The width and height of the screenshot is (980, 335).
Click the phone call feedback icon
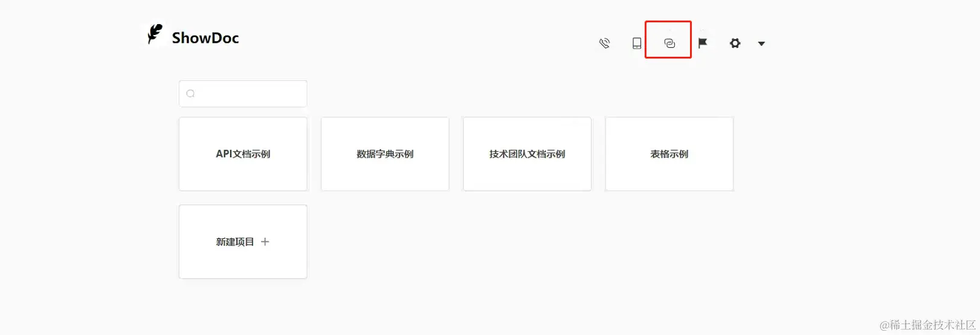[x=604, y=43]
